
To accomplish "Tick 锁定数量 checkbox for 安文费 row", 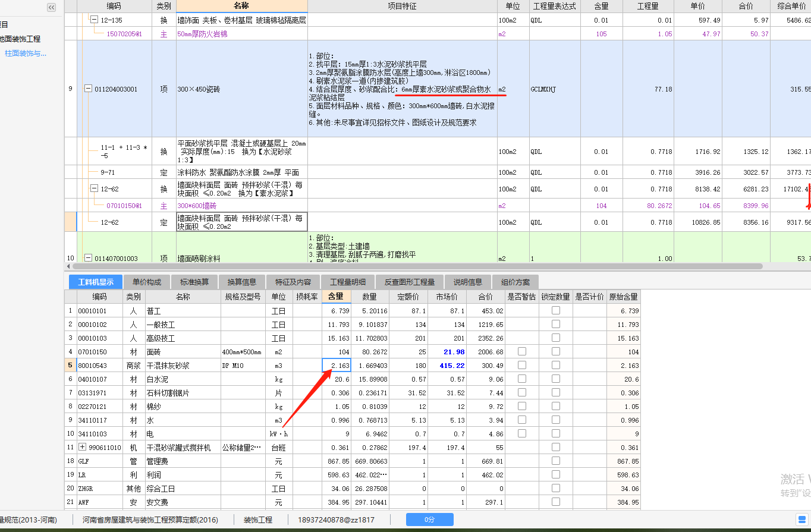I will [x=555, y=502].
